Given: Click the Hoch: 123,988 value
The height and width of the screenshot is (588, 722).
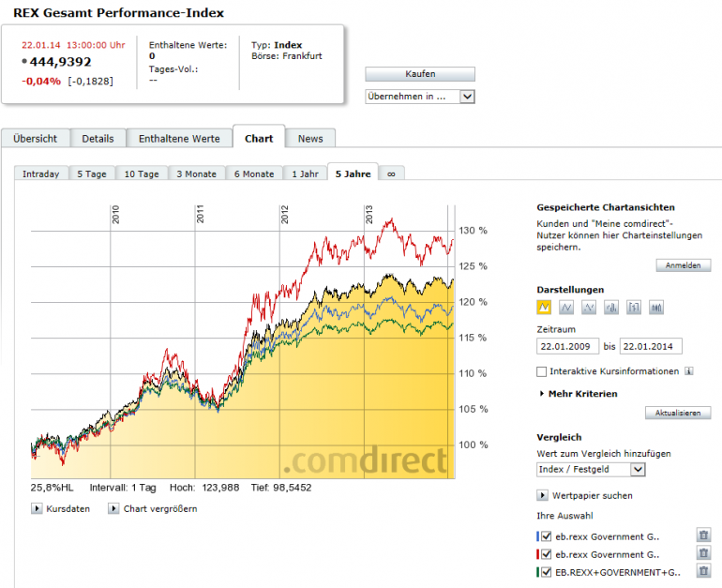Looking at the screenshot, I should pos(204,488).
